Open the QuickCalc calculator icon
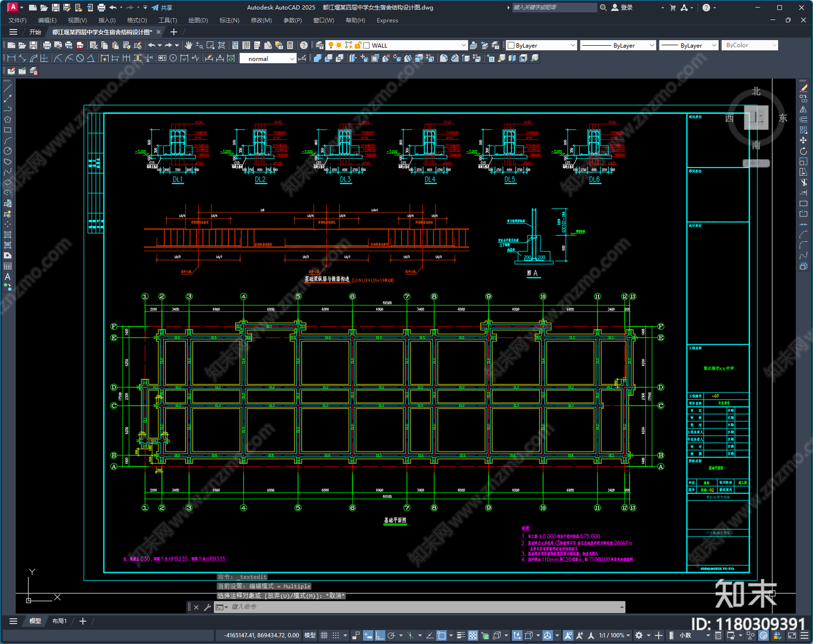Image resolution: width=813 pixels, height=644 pixels. click(290, 45)
